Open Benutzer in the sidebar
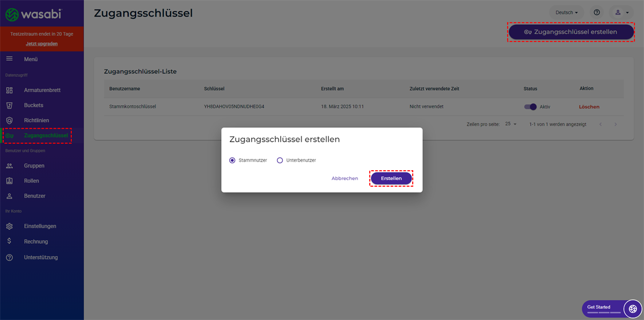Screen dimensions: 644x320 (x=34, y=196)
